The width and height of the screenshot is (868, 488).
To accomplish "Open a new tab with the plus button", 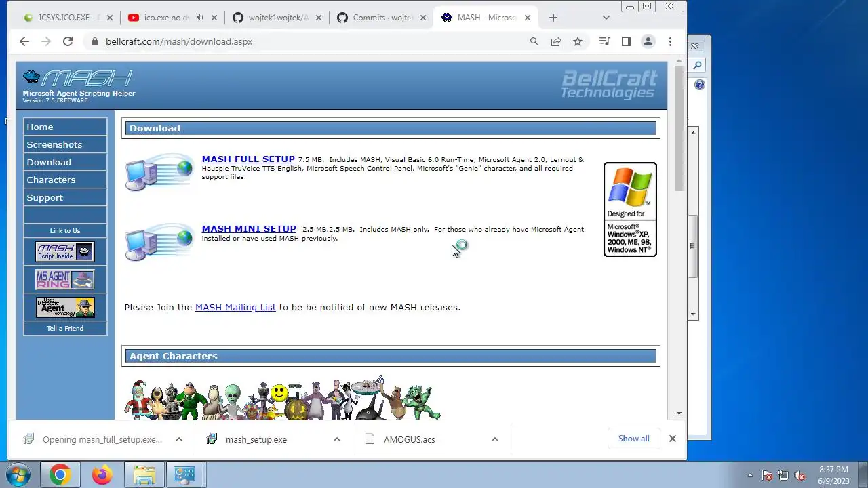I will [553, 18].
